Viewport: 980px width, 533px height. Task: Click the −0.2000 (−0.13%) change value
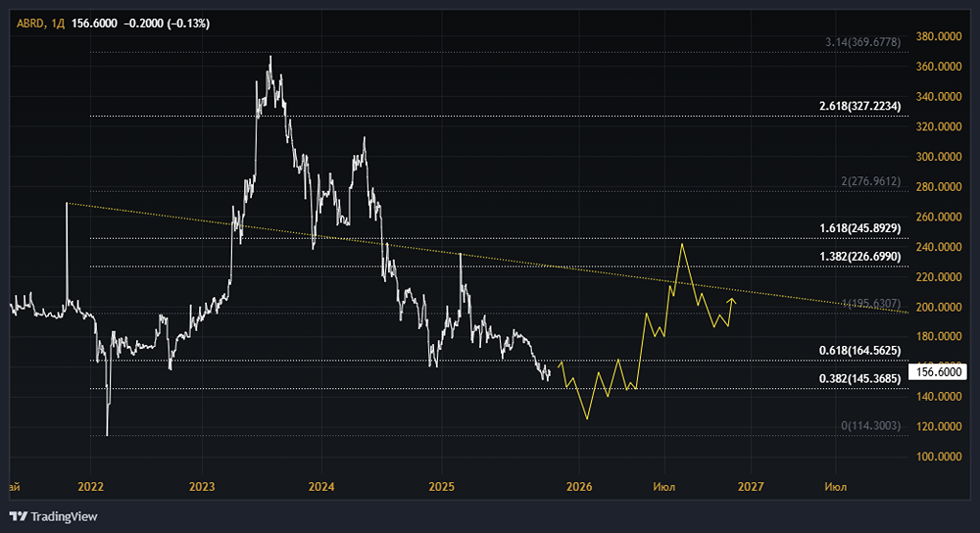(167, 24)
